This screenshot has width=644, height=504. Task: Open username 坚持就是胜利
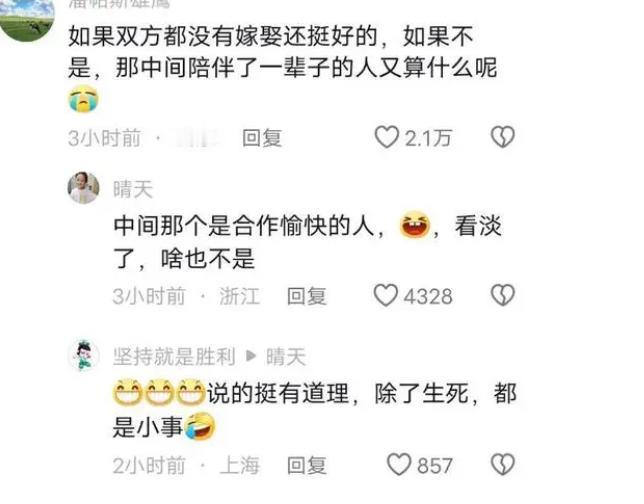pos(174,357)
